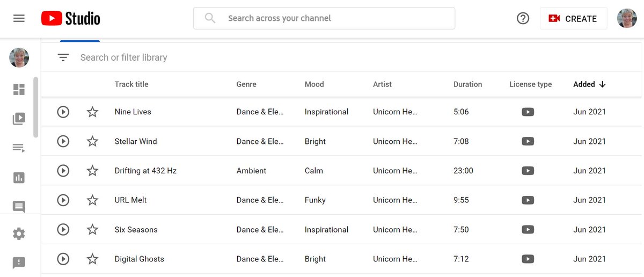Open Send feedback icon in sidebar

click(x=19, y=263)
